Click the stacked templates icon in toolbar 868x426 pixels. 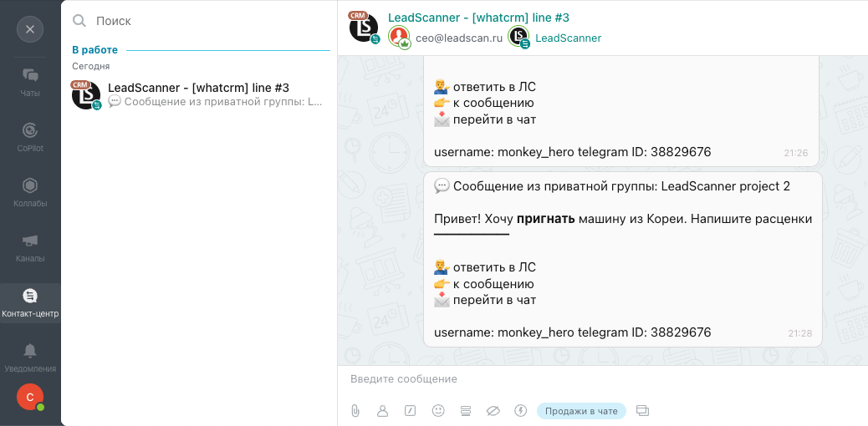[x=466, y=411]
